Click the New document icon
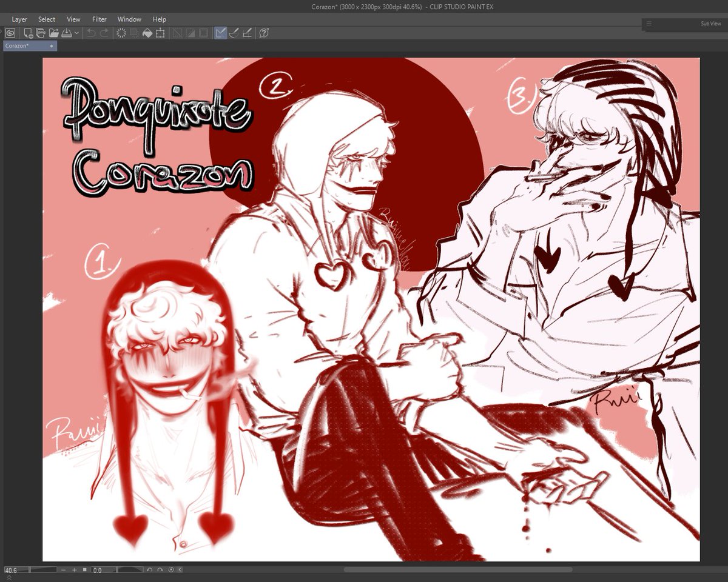 [28, 33]
